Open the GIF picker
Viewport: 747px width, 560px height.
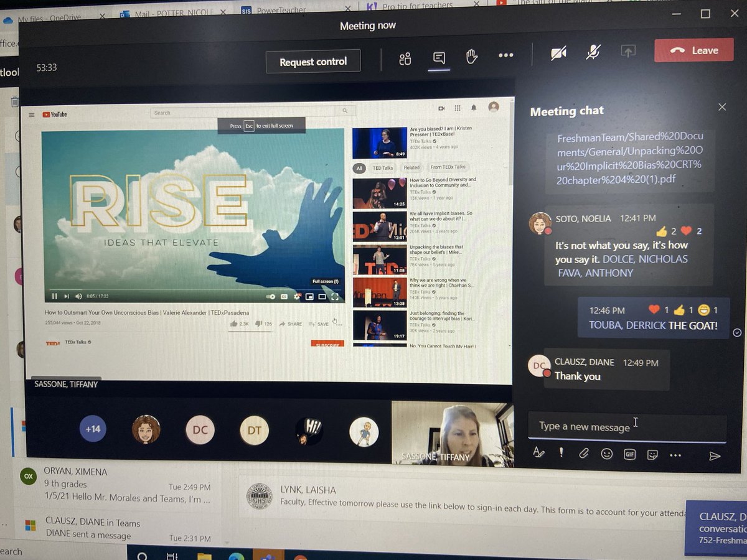pos(629,454)
